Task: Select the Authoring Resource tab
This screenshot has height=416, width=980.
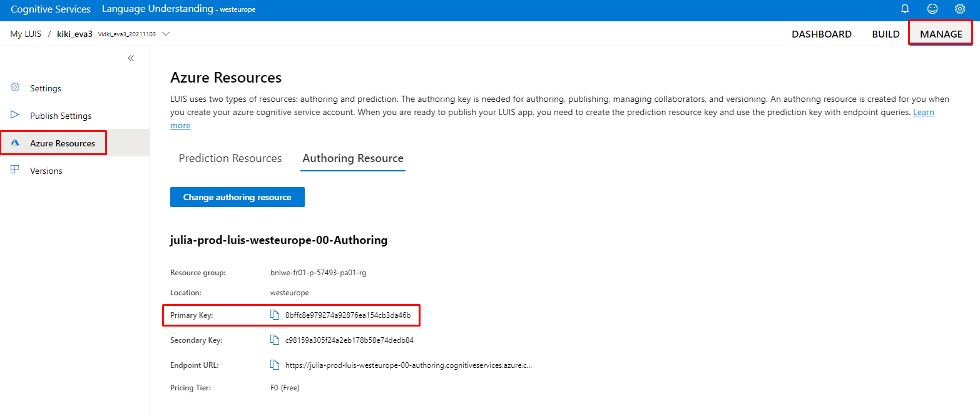Action: pos(353,158)
